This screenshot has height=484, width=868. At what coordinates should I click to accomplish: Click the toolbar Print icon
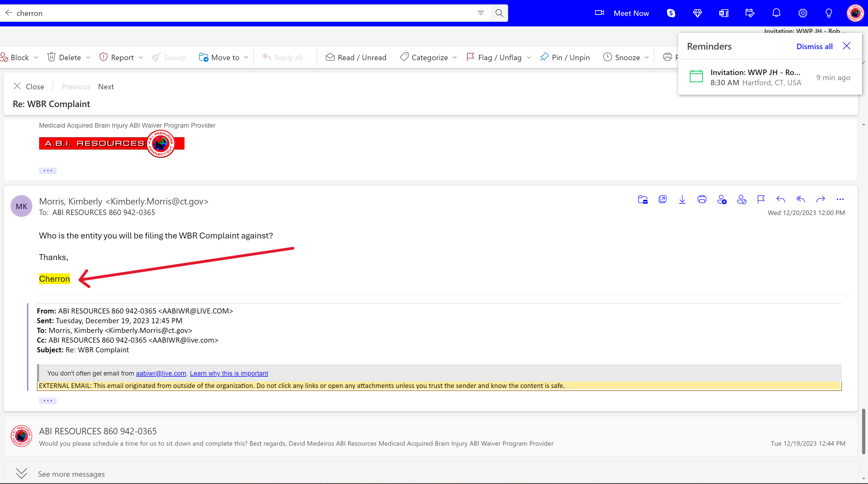[667, 57]
